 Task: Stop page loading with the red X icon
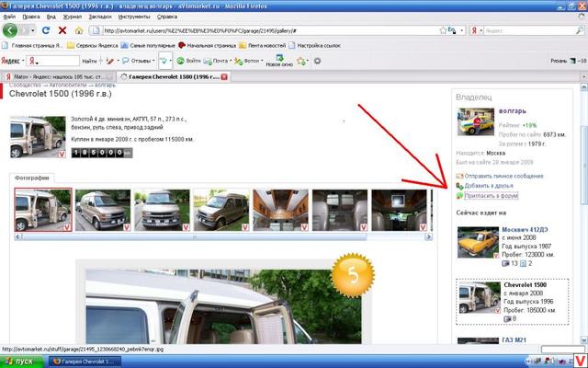tap(62, 30)
